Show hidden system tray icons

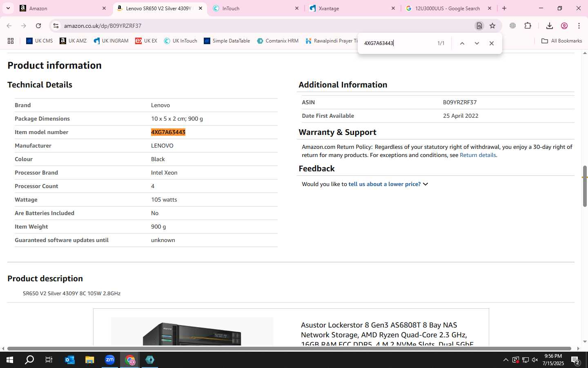[506, 360]
